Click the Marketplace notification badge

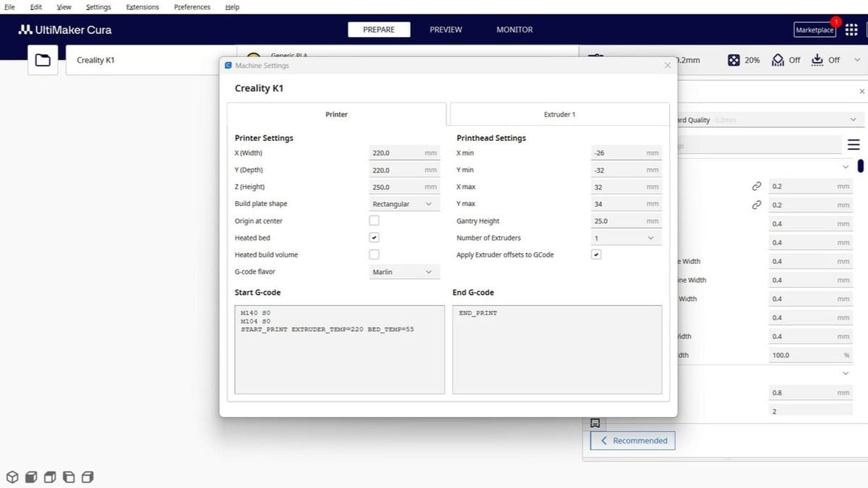pyautogui.click(x=835, y=22)
